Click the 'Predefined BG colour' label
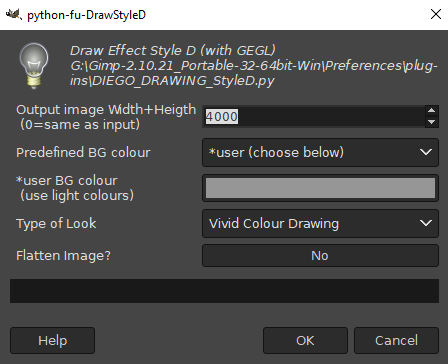The height and width of the screenshot is (364, 448). [83, 153]
